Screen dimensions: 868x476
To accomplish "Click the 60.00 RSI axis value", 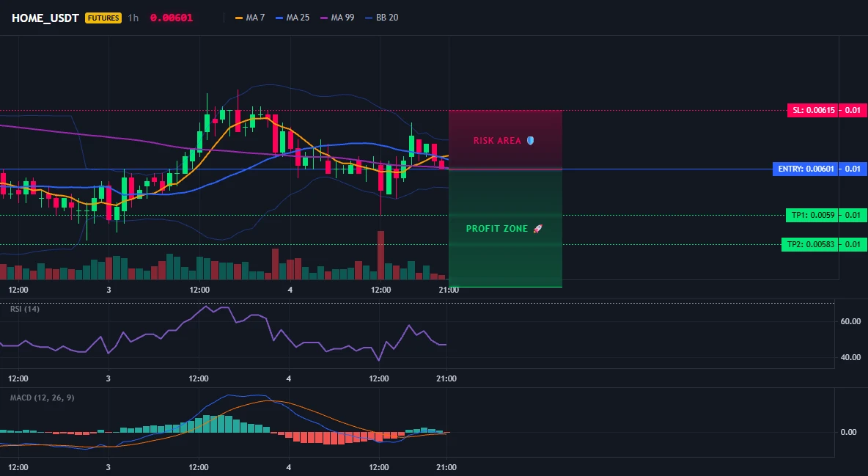I will (850, 321).
